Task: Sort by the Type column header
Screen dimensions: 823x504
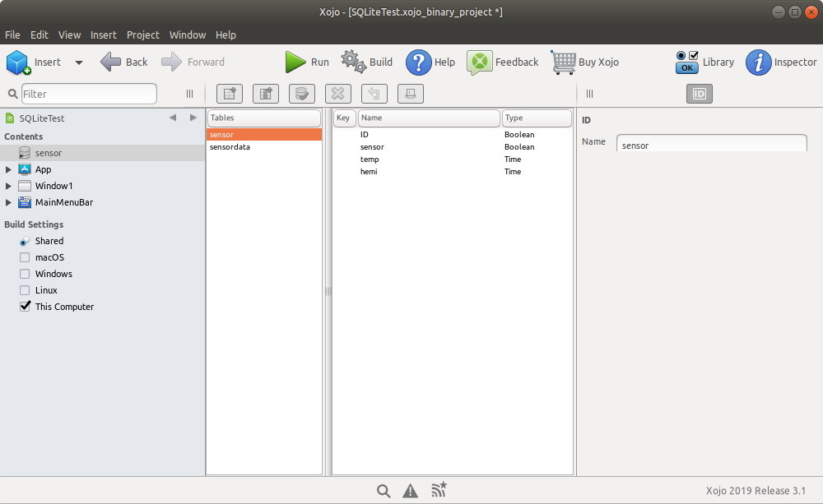Action: pyautogui.click(x=537, y=118)
